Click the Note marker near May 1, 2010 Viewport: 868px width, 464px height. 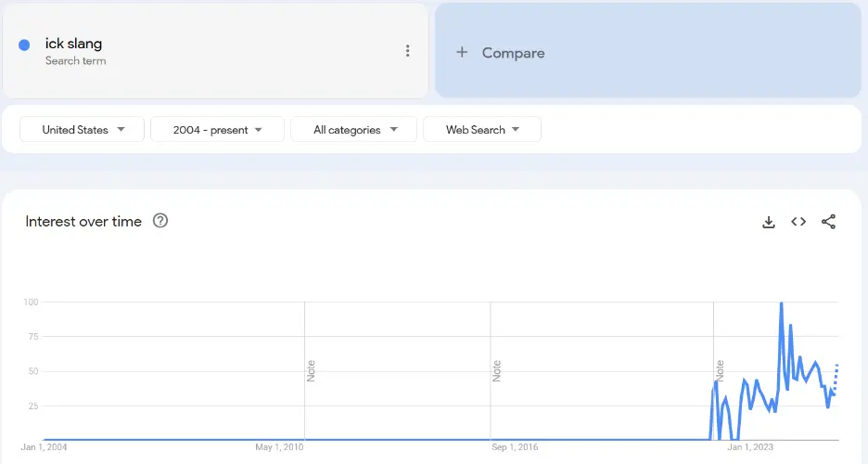click(x=312, y=371)
